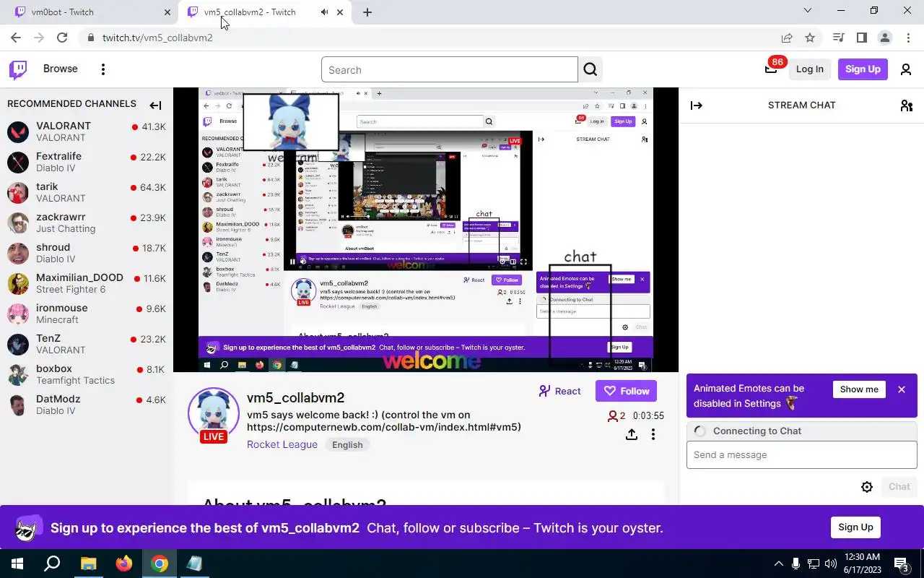Open the taskbar volume control
The height and width of the screenshot is (578, 924).
click(831, 564)
